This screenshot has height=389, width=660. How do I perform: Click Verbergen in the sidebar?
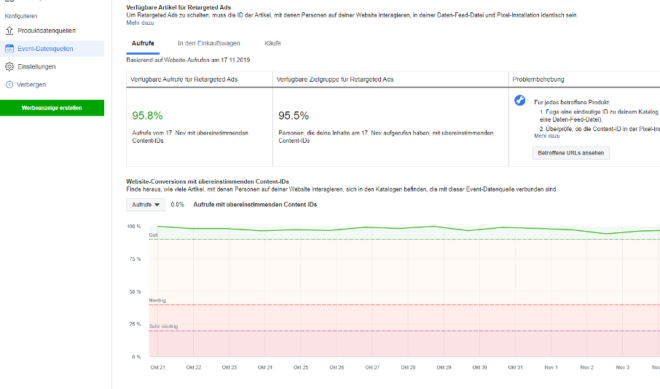click(x=31, y=85)
